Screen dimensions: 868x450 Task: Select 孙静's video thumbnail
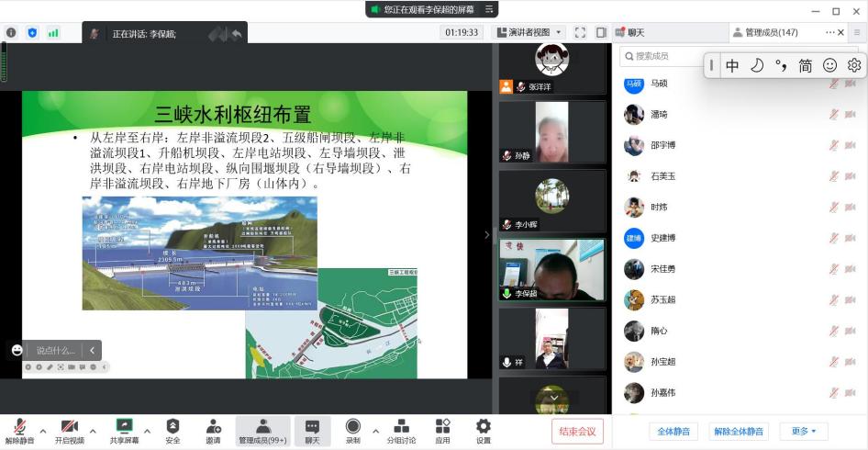coord(551,131)
